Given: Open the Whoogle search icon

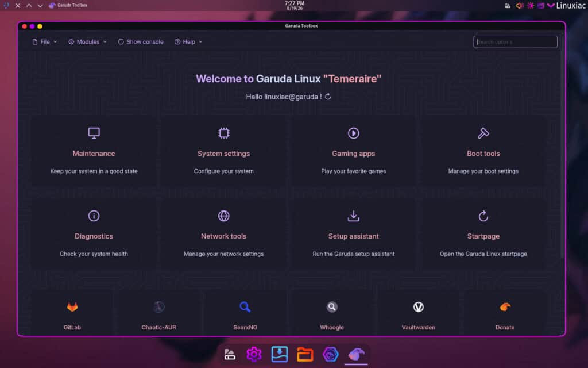Looking at the screenshot, I should coord(332,307).
